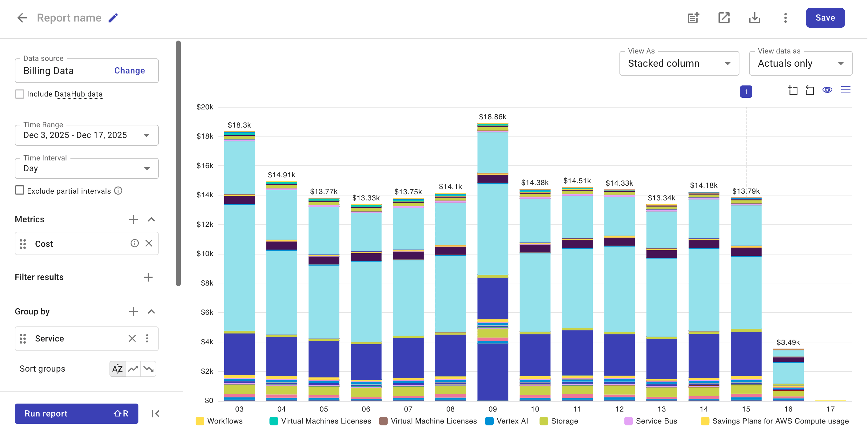
Task: Select alphabetical AZ sort groups option
Action: [x=117, y=369]
